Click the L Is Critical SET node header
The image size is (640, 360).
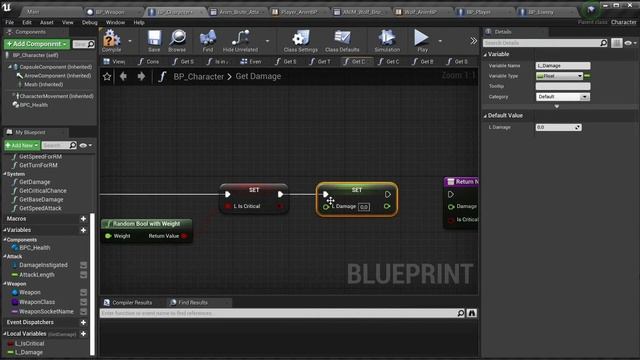(x=254, y=190)
